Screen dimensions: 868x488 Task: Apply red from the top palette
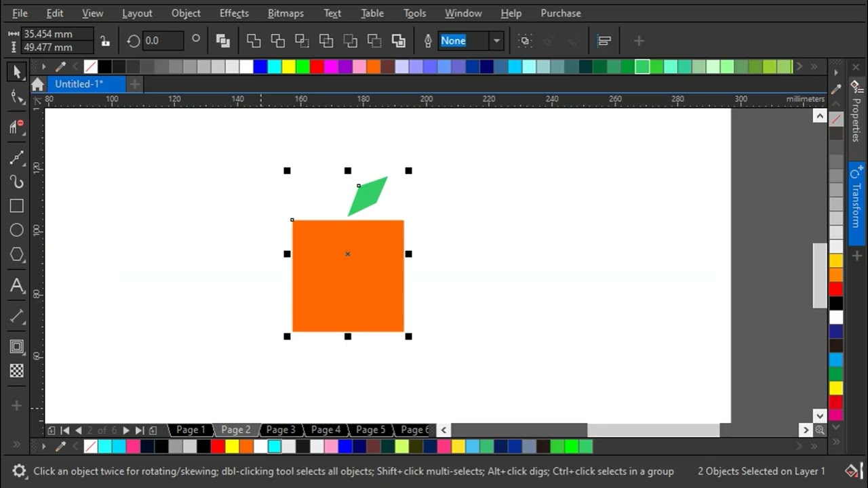(317, 66)
